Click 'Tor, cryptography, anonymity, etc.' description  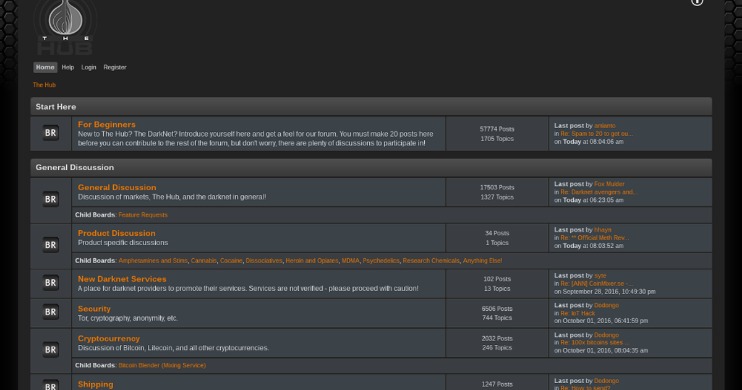tap(128, 319)
